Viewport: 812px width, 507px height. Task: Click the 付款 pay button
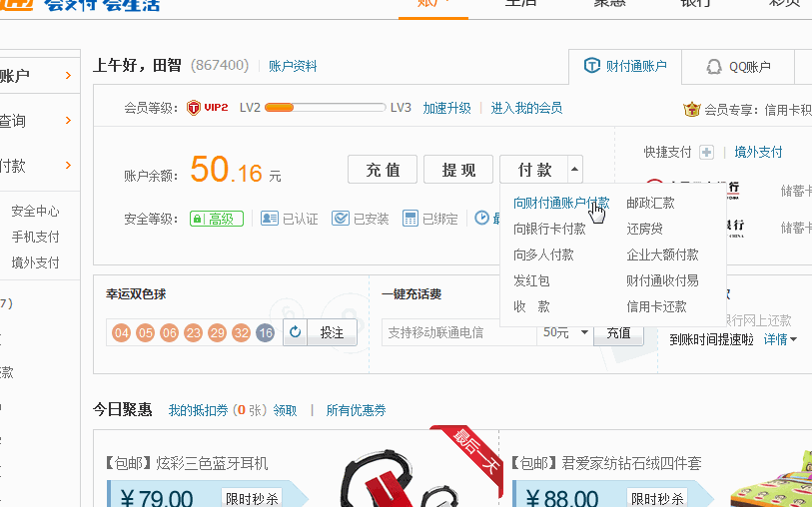point(534,170)
